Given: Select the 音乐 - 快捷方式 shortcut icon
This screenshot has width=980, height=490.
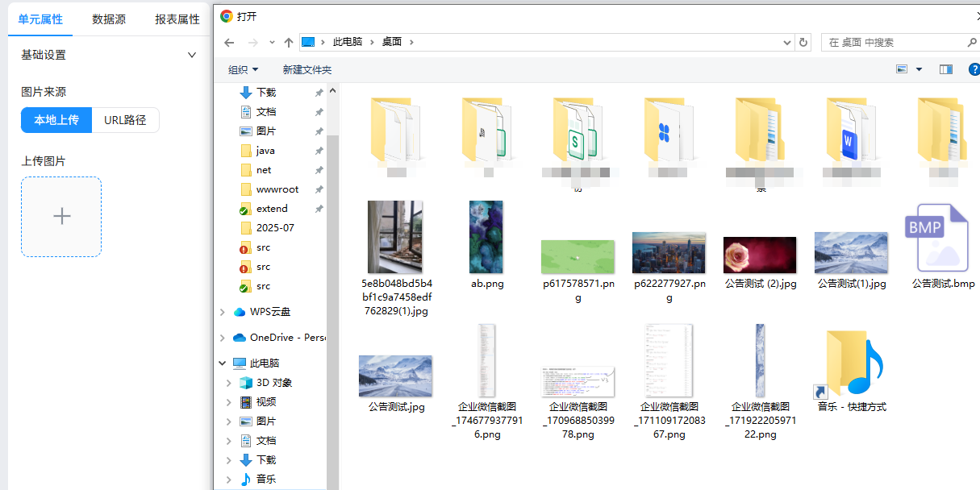Looking at the screenshot, I should [851, 363].
